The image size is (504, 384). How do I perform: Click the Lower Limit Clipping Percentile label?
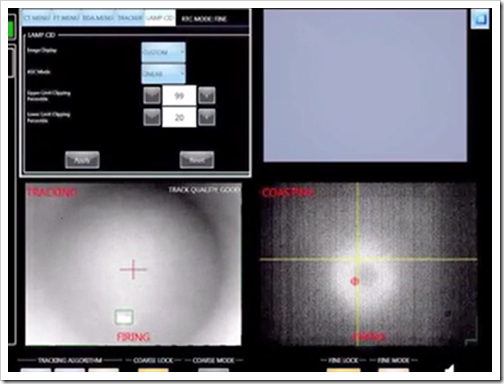click(x=49, y=117)
